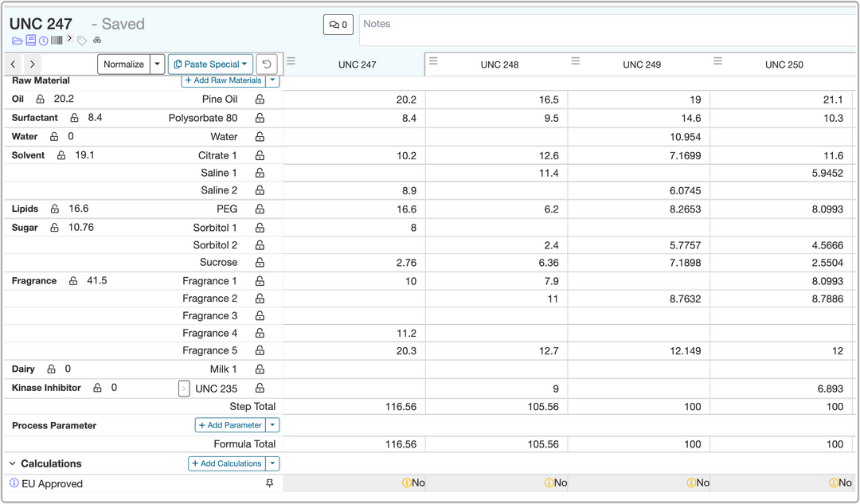Toggle the lock for Polysorbate 80
This screenshot has width=860, height=504.
click(260, 119)
